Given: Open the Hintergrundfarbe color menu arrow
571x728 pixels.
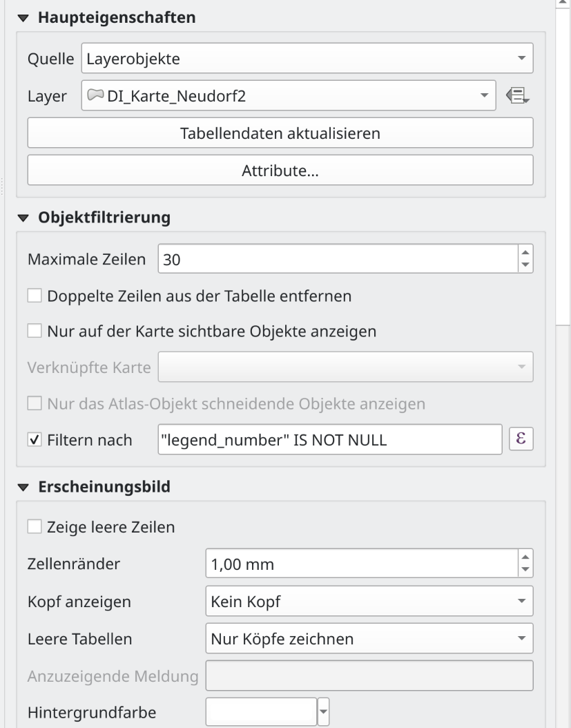Looking at the screenshot, I should pyautogui.click(x=321, y=711).
